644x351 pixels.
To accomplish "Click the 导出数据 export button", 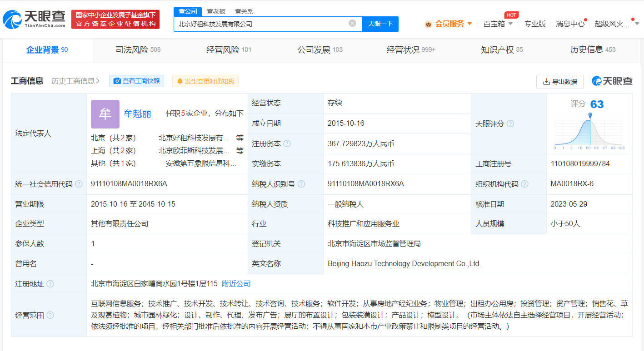I will (x=559, y=82).
